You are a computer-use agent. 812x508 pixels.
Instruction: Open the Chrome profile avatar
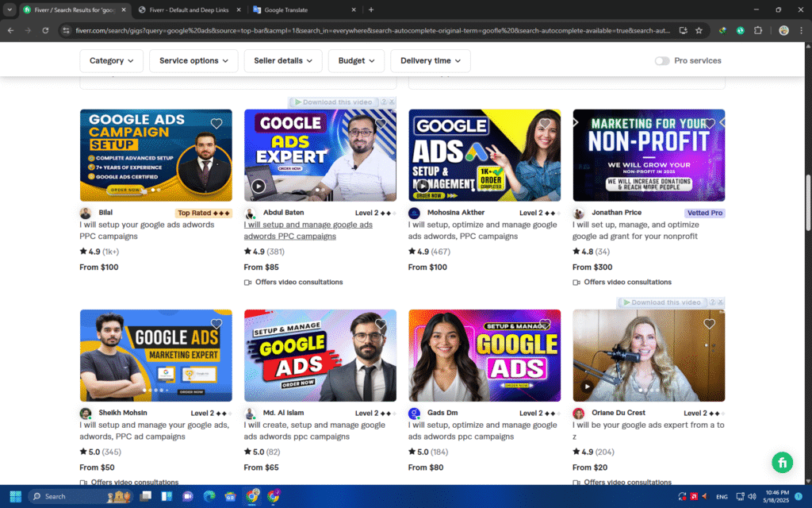click(783, 31)
